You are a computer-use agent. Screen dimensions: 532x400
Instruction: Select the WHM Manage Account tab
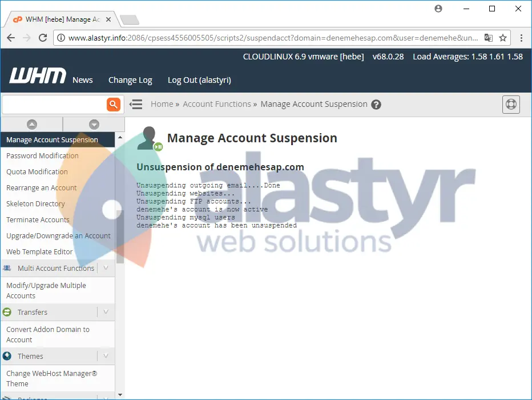point(62,19)
